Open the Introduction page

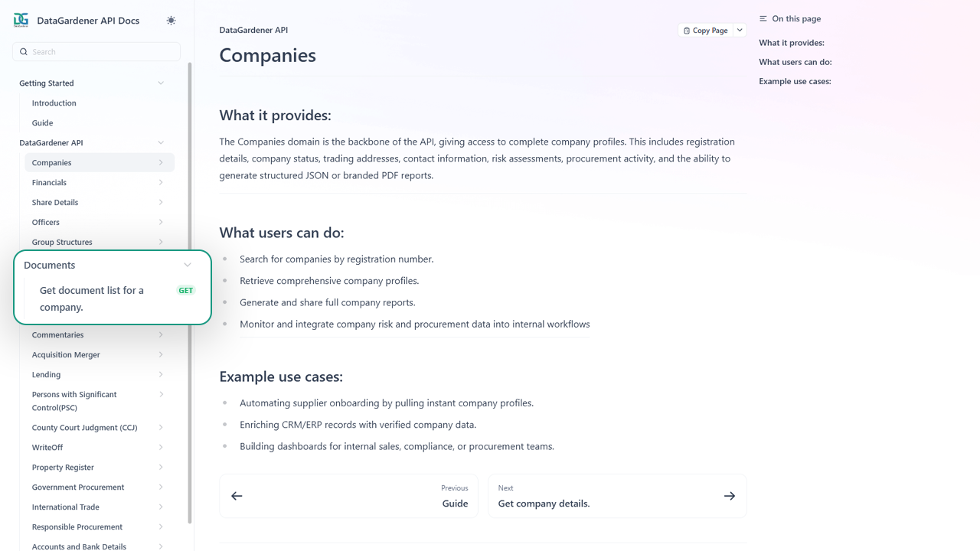pyautogui.click(x=54, y=103)
